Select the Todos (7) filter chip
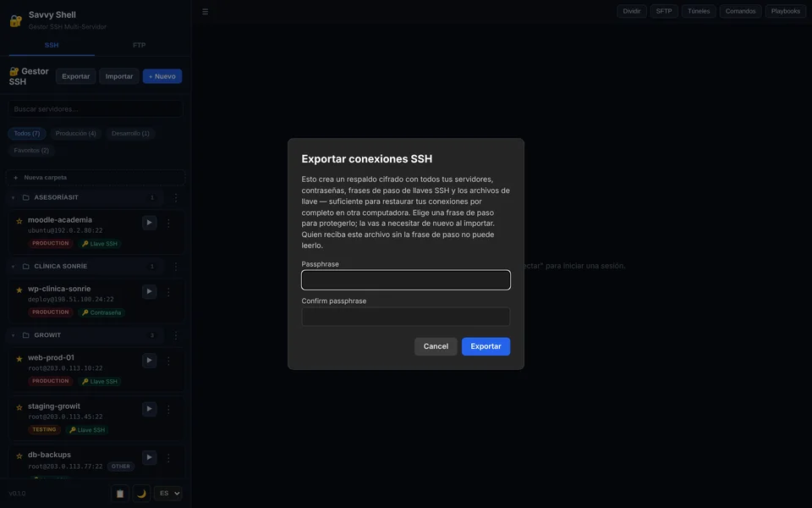812x508 pixels. [27, 133]
